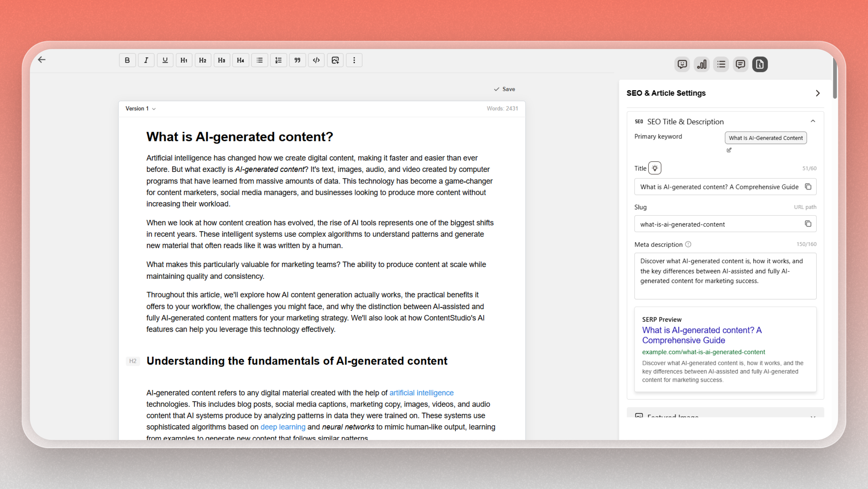868x489 pixels.
Task: Click the Meta description info icon
Action: click(688, 245)
